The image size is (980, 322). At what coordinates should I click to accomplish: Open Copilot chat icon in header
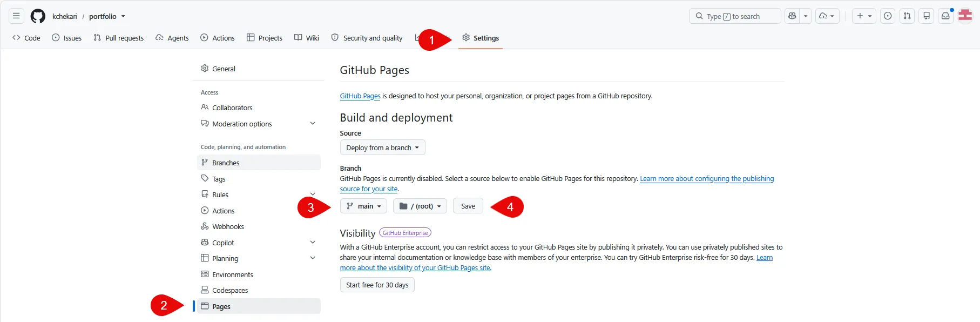pyautogui.click(x=792, y=16)
